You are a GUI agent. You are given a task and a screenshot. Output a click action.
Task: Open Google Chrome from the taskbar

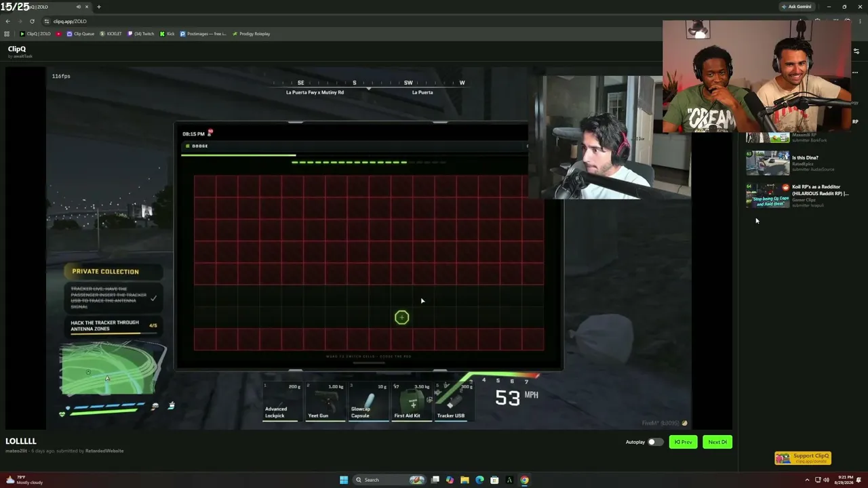coord(524,480)
